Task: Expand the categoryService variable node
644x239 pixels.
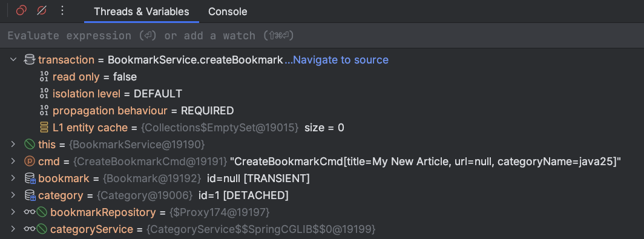Action: click(x=13, y=229)
